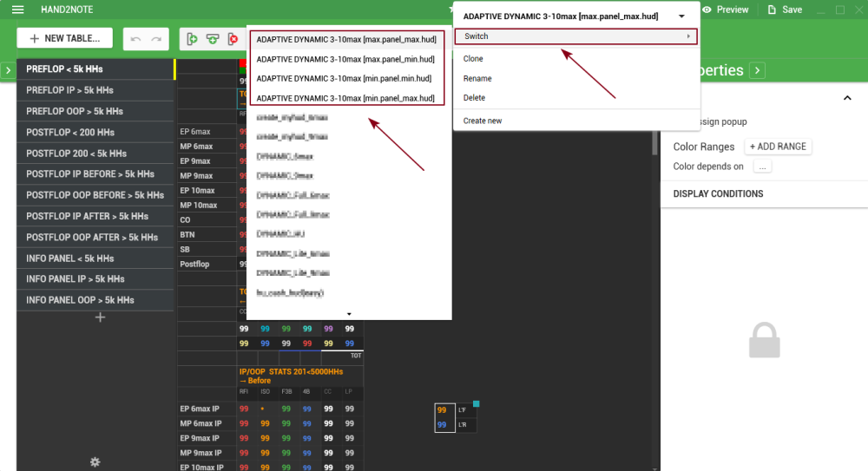This screenshot has width=868, height=471.
Task: Click the teal square marker beside the L'F cell
Action: coord(476,404)
